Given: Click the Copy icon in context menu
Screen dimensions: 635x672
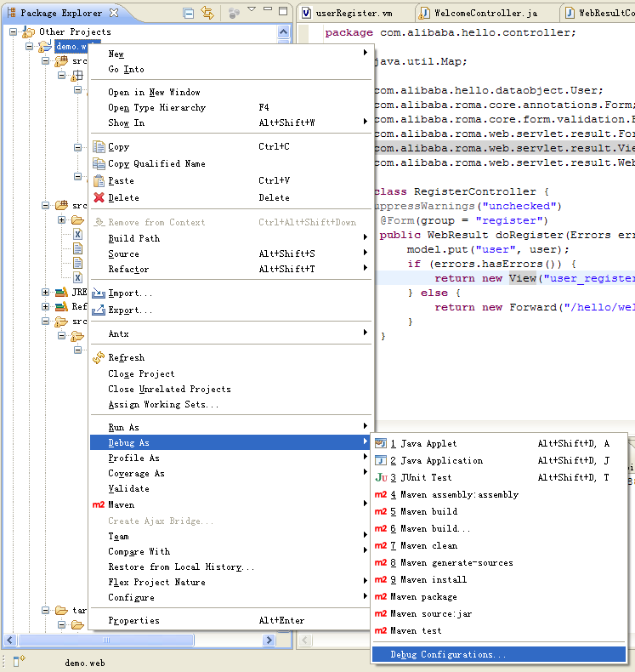Looking at the screenshot, I should [x=99, y=147].
